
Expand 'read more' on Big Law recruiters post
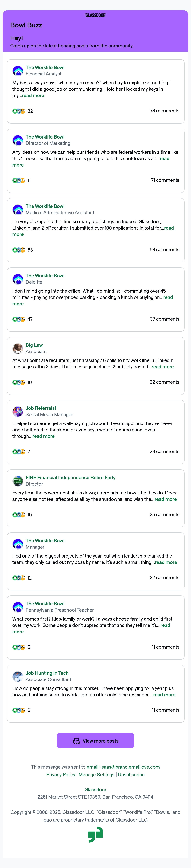[163, 367]
